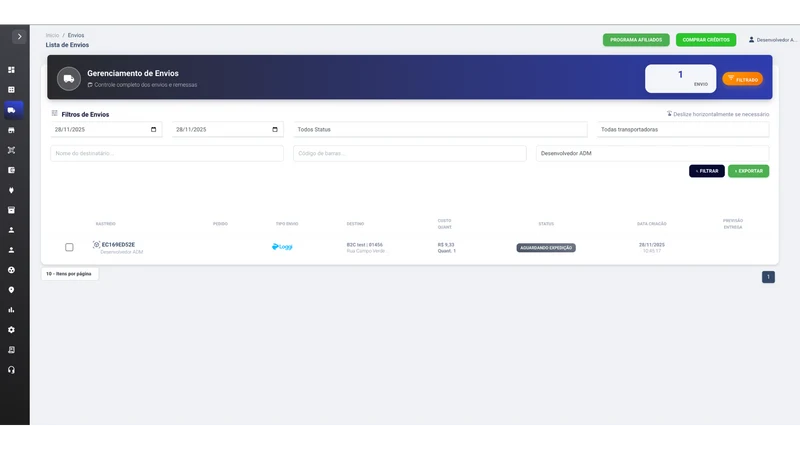Open the store icon in sidebar
This screenshot has width=800, height=450.
point(11,130)
